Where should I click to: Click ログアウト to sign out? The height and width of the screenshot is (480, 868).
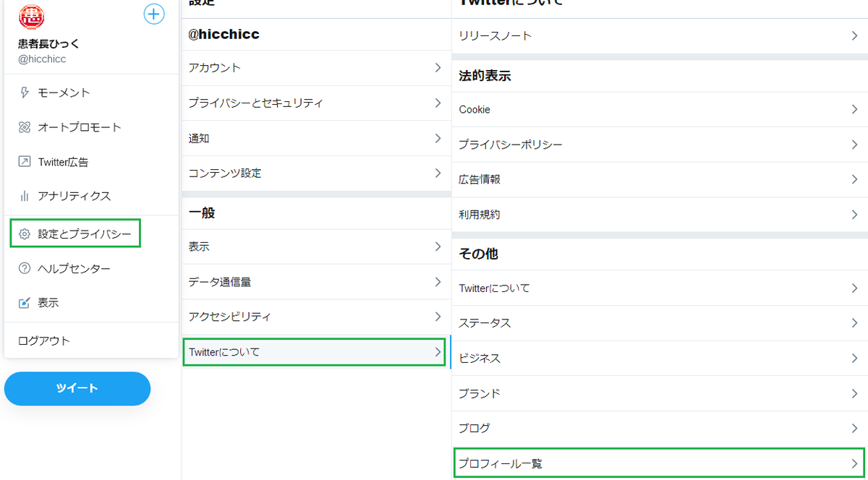[91, 340]
